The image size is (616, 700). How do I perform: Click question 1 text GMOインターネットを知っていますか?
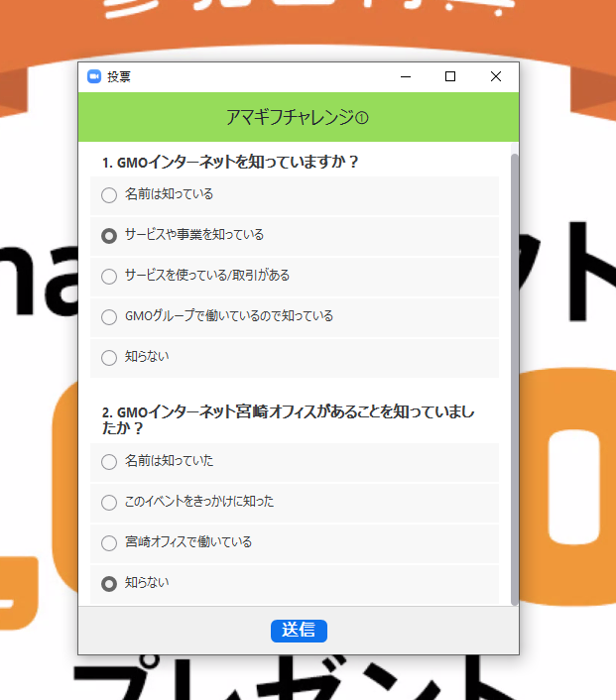230,162
